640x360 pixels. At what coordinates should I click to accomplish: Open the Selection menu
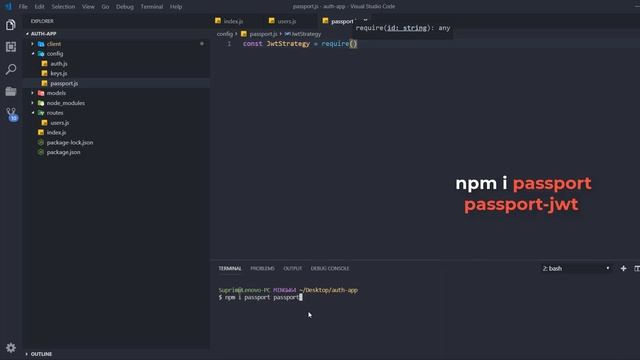click(63, 7)
